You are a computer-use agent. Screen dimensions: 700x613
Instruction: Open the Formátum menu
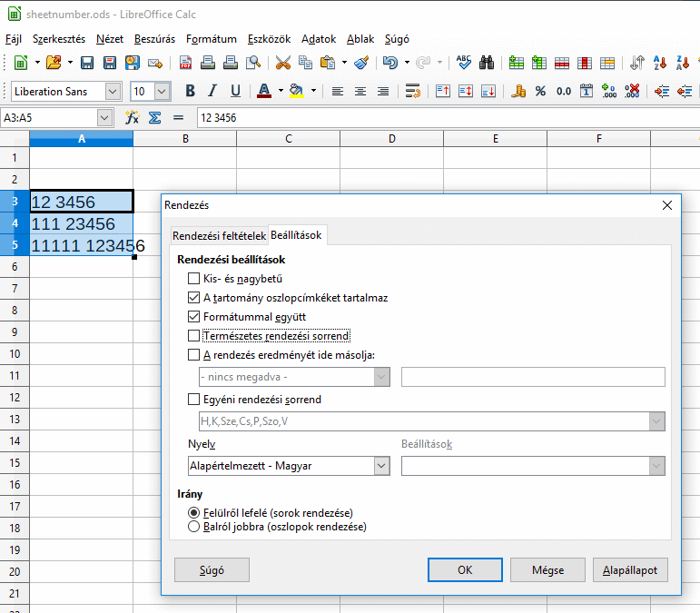[212, 39]
